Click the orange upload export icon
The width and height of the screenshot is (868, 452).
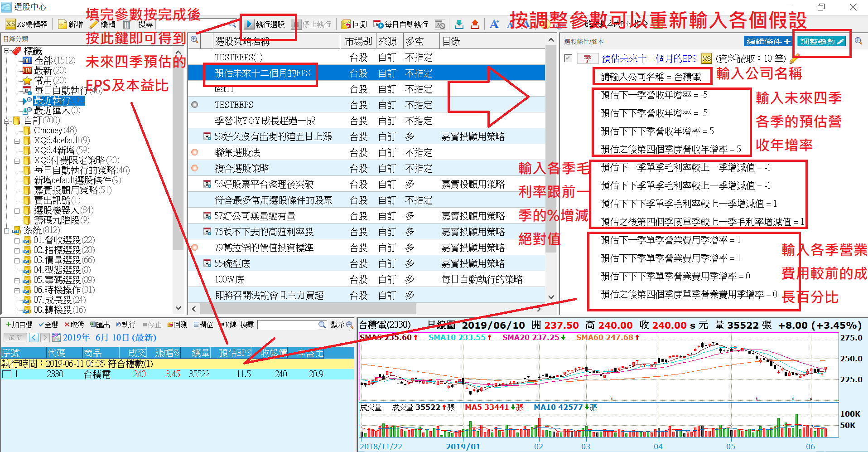[x=475, y=24]
